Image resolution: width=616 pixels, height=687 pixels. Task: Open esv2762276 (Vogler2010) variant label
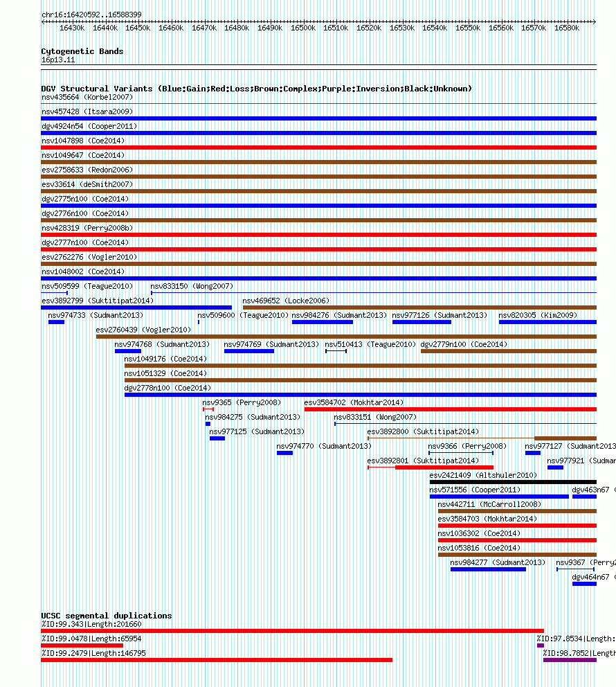click(x=89, y=257)
